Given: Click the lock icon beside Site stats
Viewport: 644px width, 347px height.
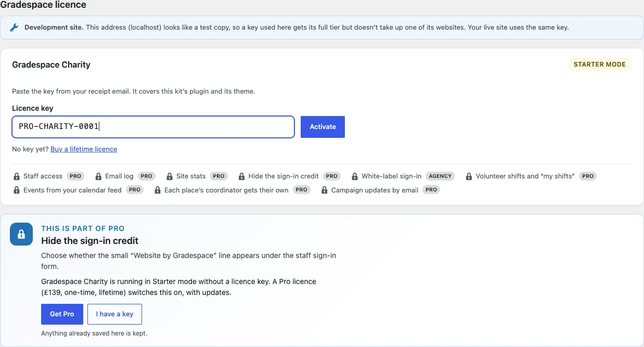Looking at the screenshot, I should pyautogui.click(x=170, y=176).
